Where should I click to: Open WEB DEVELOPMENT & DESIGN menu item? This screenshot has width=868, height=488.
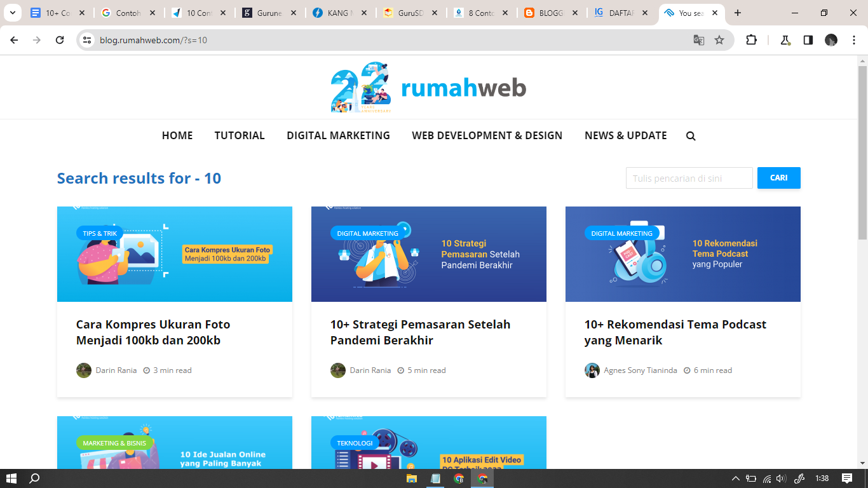[x=487, y=135]
